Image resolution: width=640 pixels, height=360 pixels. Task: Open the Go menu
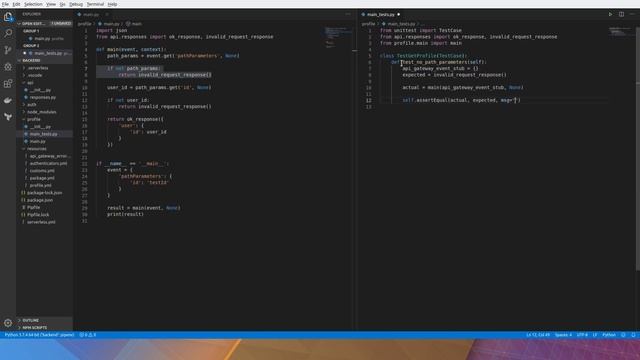62,4
